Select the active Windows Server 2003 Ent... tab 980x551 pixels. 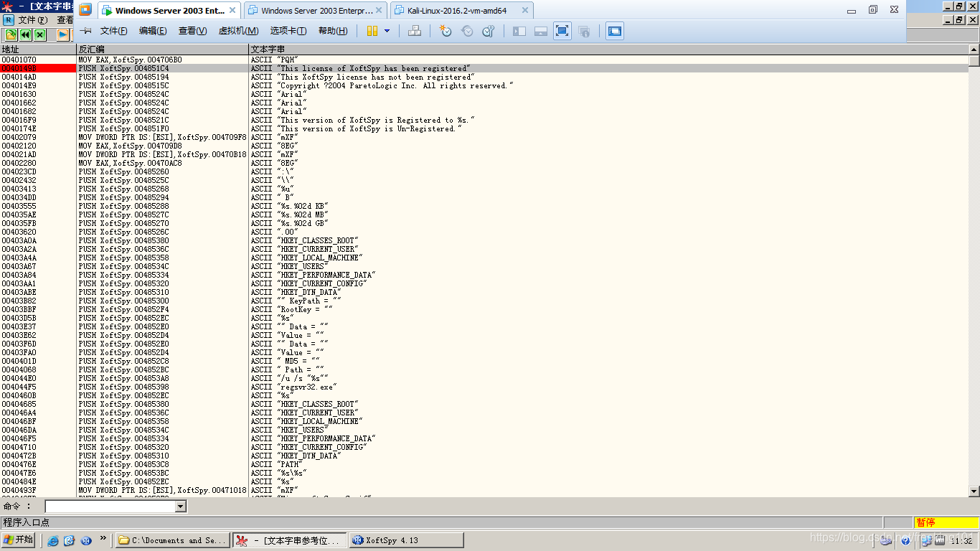coord(170,11)
